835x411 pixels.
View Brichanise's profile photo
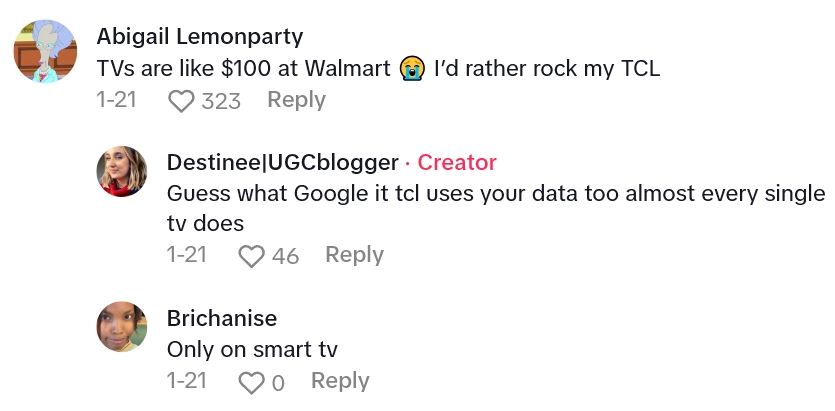pyautogui.click(x=122, y=325)
